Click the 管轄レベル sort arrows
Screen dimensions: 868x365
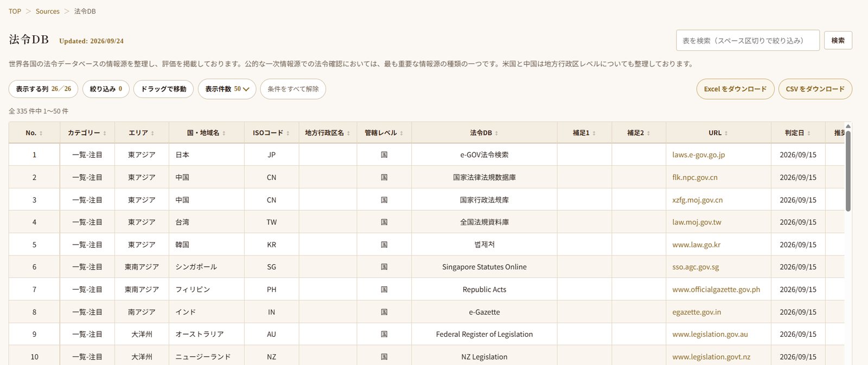(x=401, y=133)
